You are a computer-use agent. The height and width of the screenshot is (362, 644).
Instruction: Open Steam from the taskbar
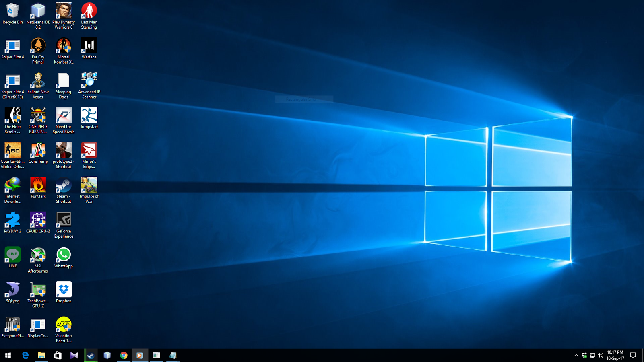coord(90,355)
